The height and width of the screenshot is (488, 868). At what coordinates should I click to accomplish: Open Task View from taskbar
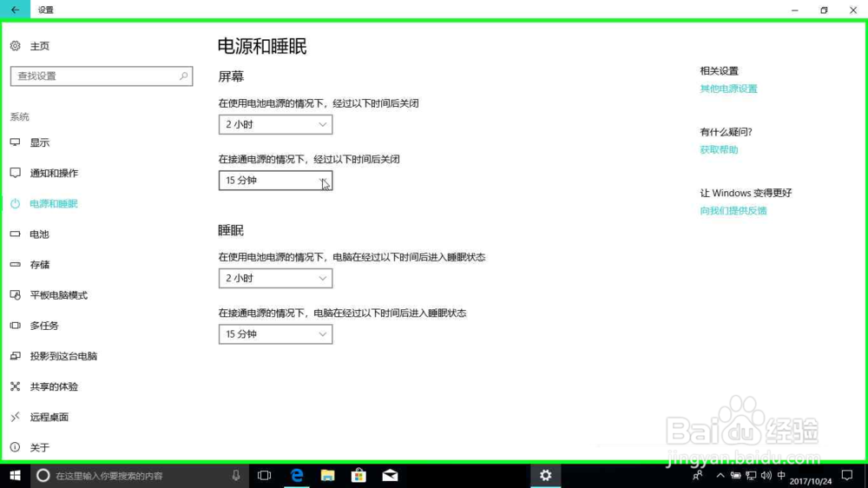point(265,475)
